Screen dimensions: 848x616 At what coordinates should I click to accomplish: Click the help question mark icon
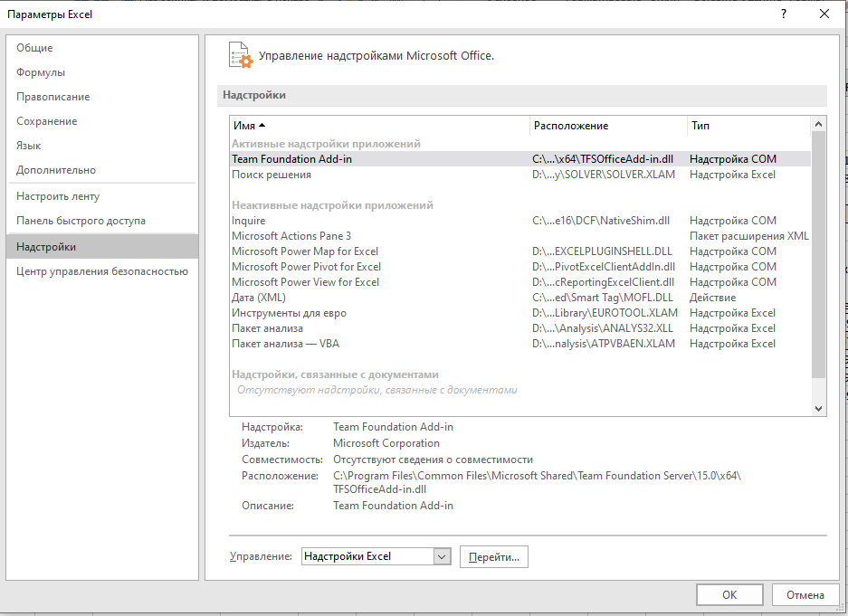784,14
